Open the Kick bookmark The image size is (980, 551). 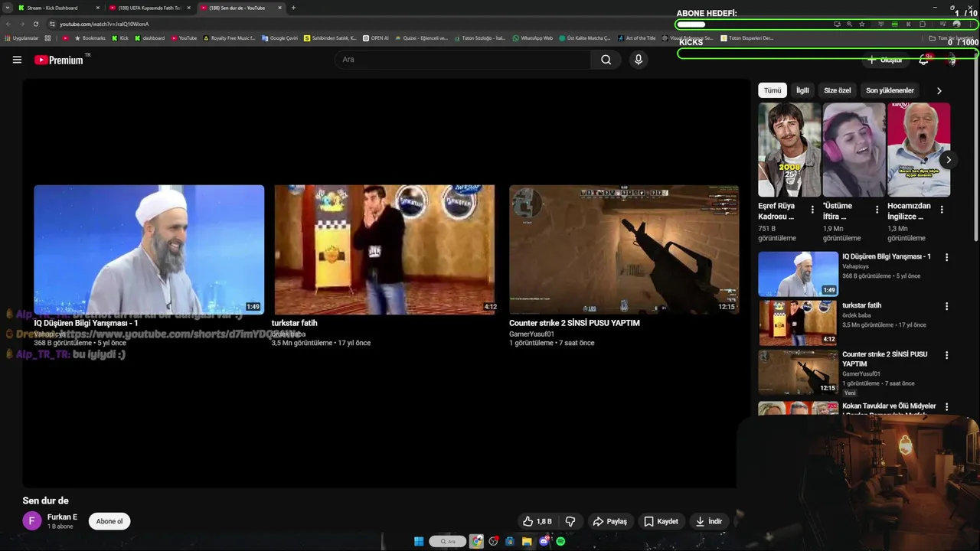121,37
